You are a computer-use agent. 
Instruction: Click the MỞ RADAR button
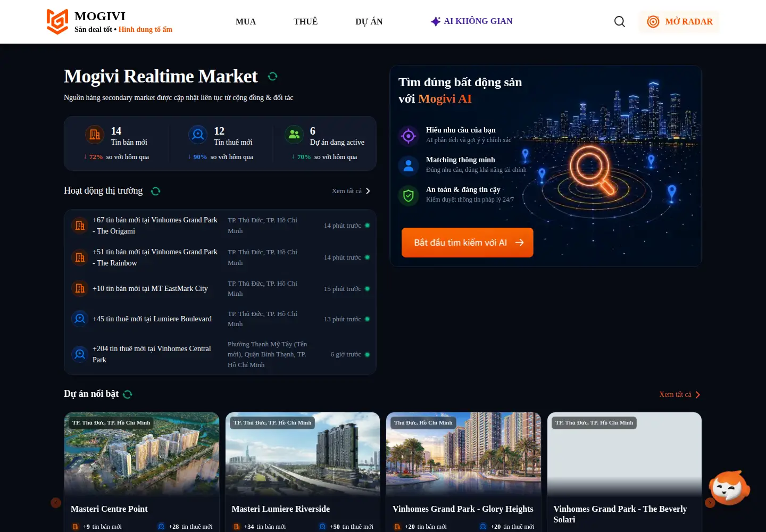pos(679,22)
